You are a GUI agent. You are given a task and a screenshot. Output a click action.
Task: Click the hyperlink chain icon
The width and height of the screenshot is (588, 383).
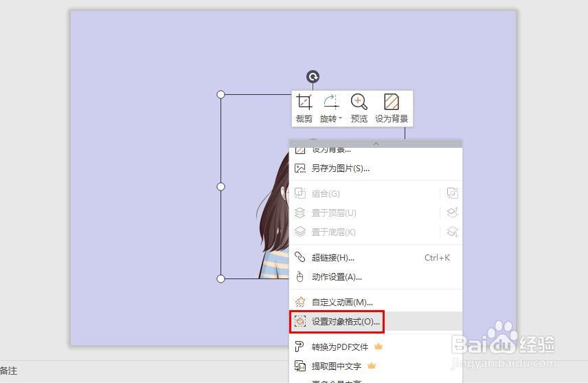pos(300,257)
